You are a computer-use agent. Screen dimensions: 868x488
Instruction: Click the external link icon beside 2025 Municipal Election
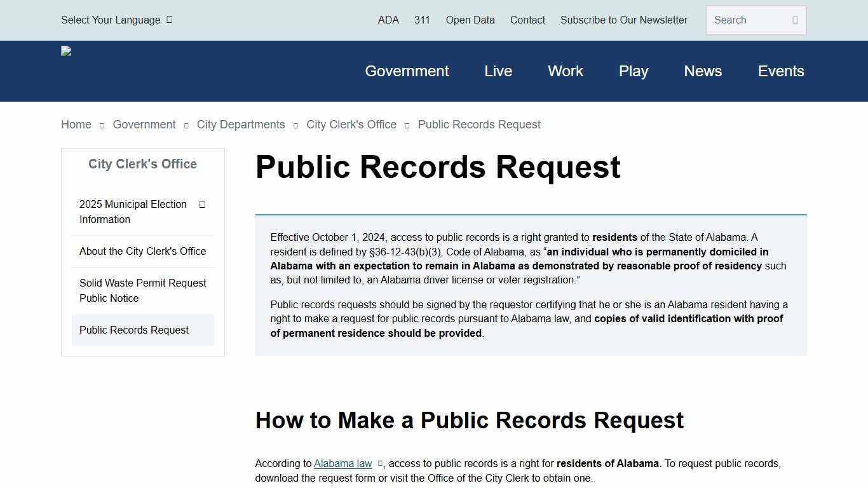[x=201, y=204]
